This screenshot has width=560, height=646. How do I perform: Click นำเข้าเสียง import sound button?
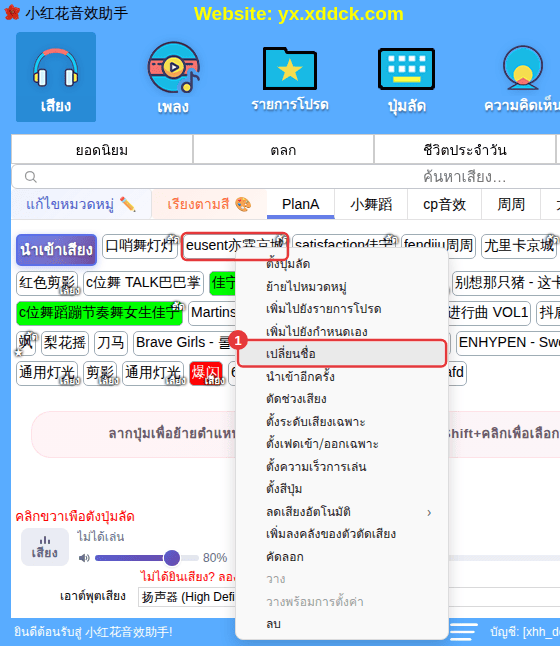pos(56,250)
